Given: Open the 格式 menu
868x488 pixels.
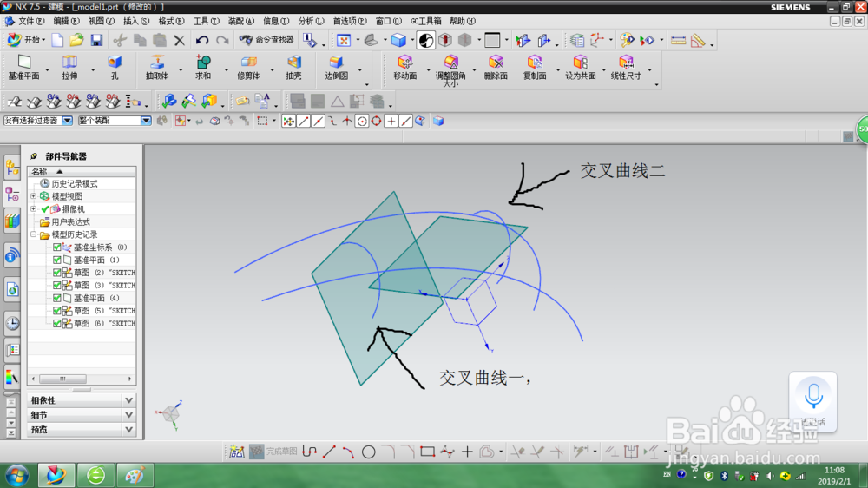Looking at the screenshot, I should click(x=171, y=21).
